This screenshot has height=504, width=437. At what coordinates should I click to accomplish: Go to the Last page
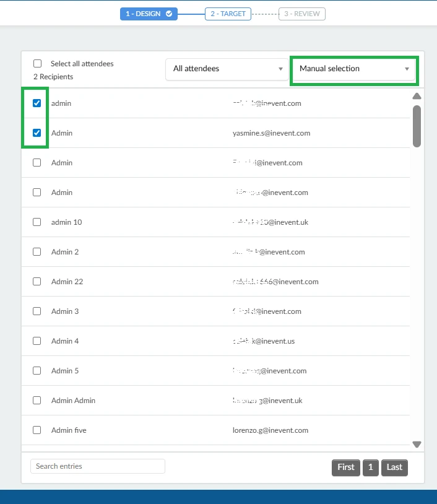coord(394,467)
